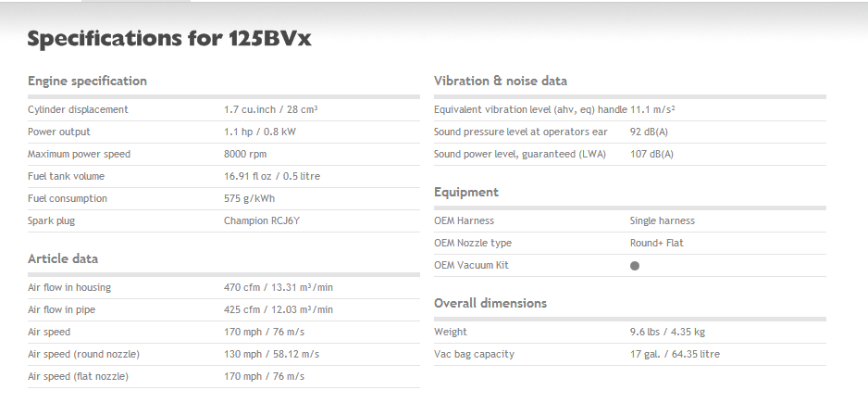Click the Air speed (round nozzle) label
This screenshot has width=868, height=415.
coord(83,354)
